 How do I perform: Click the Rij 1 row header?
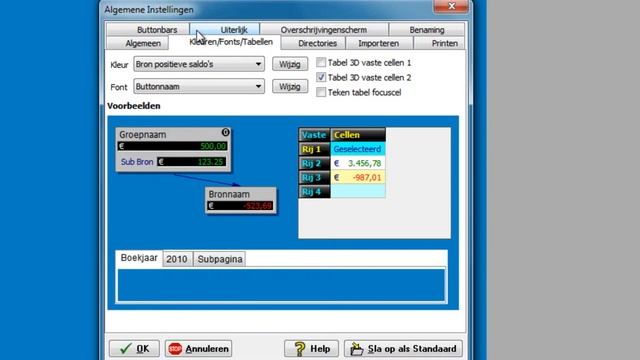(x=314, y=149)
